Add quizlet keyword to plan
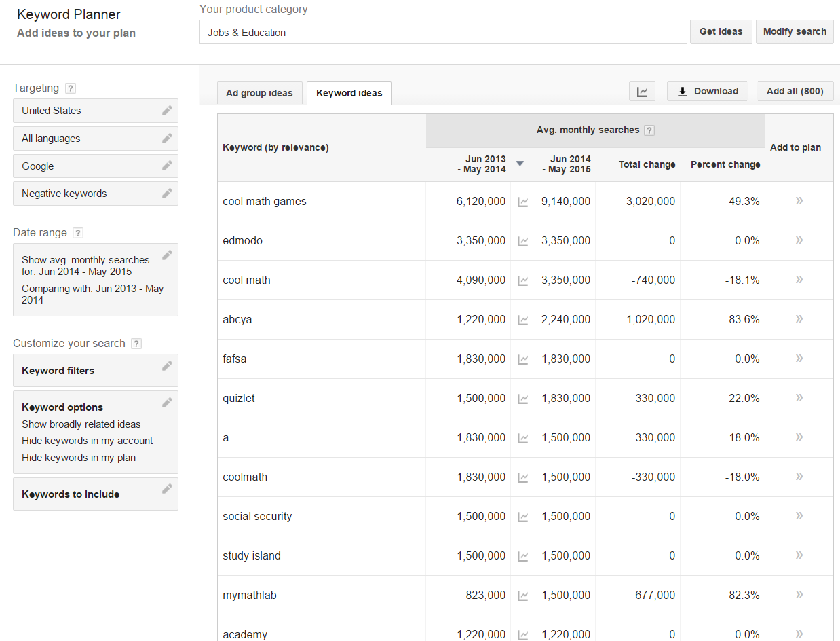Viewport: 840px width, 641px height. coord(799,398)
